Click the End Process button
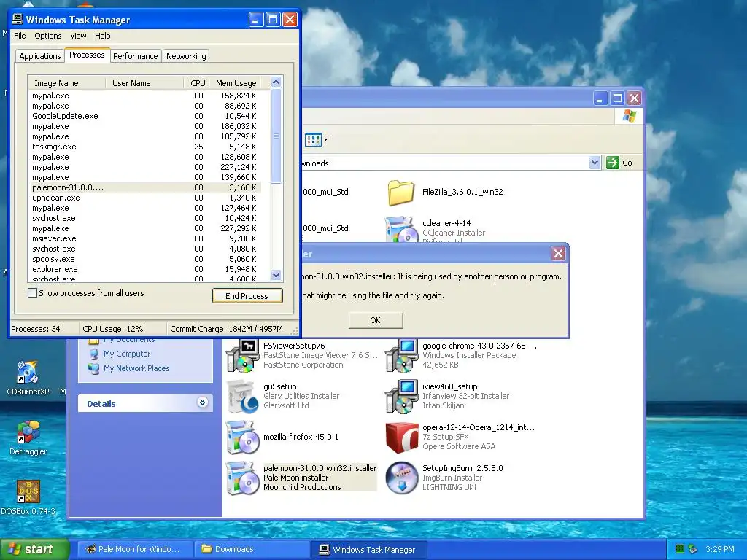The image size is (747, 560). pyautogui.click(x=247, y=296)
